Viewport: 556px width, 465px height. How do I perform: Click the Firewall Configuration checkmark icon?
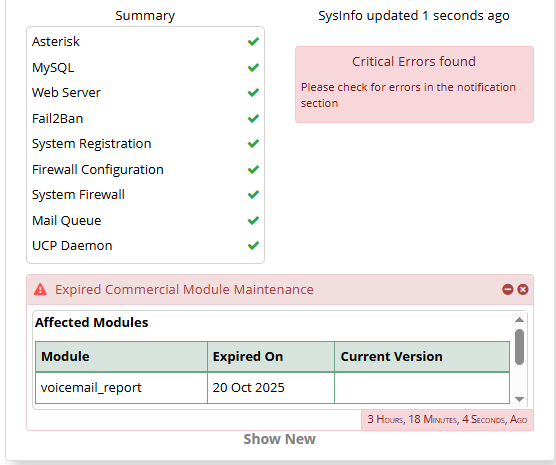[253, 170]
